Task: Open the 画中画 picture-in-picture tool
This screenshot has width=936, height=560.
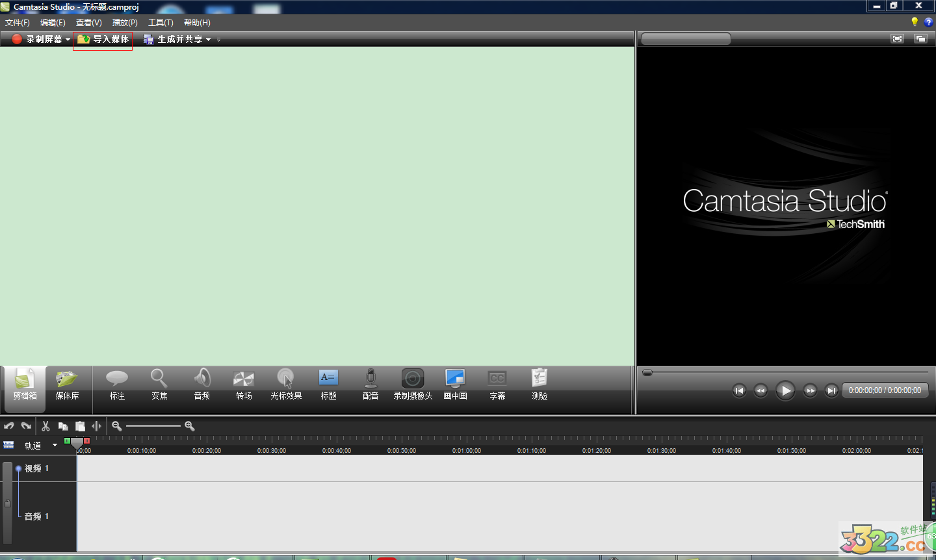Action: tap(455, 385)
